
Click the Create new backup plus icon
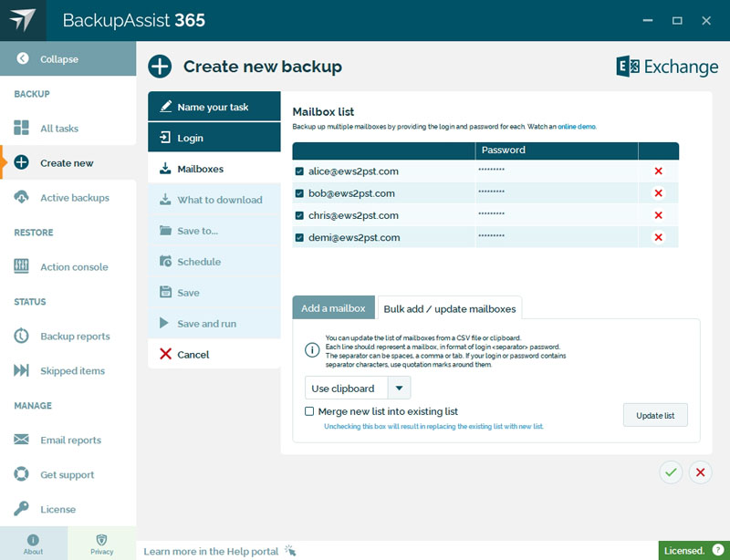(160, 66)
